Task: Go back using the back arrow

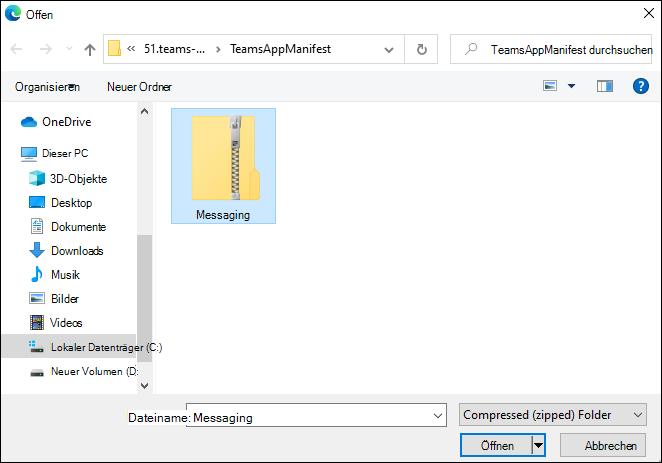Action: tap(16, 49)
